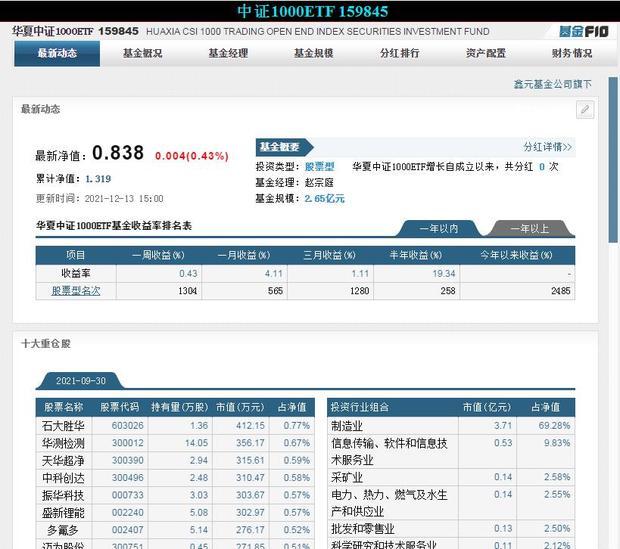Click the dividend count 0 link
Image resolution: width=620 pixels, height=549 pixels.
542,167
